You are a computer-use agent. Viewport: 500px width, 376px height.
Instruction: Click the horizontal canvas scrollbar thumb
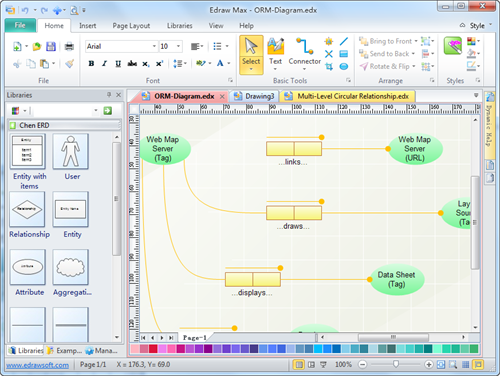point(393,337)
